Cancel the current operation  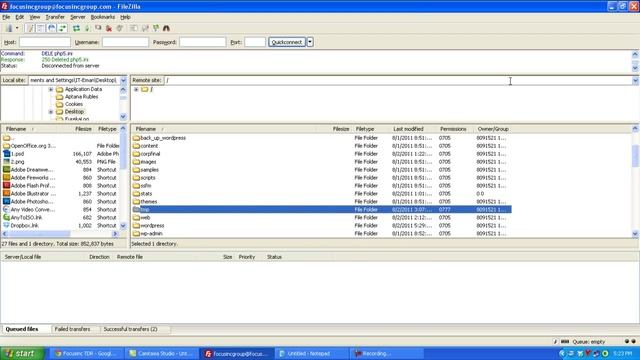(98, 28)
